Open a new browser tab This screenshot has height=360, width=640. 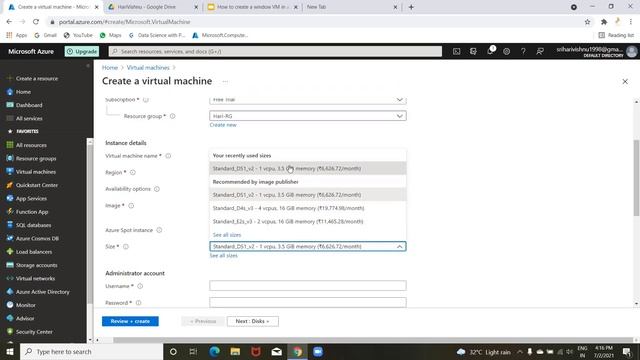(x=411, y=7)
